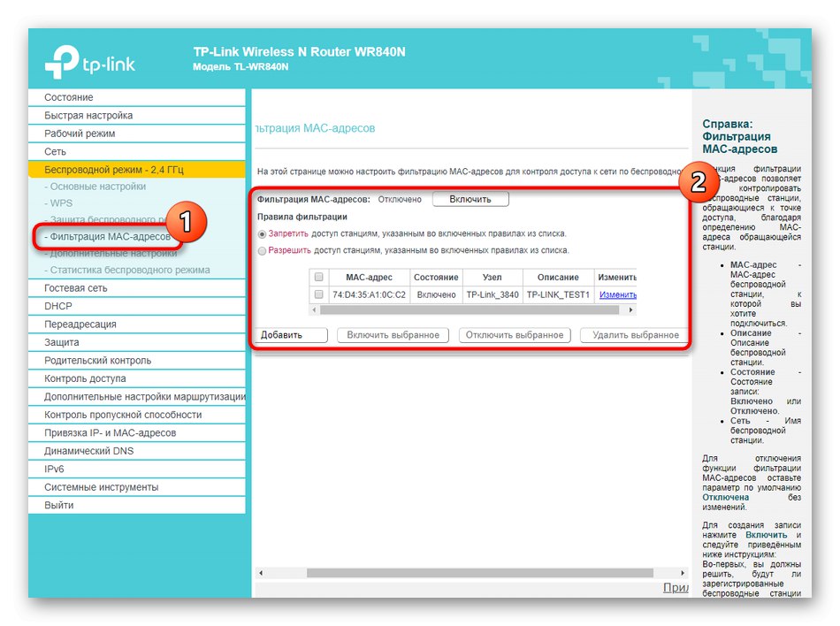840x626 pixels.
Task: Click Включено status cell in table
Action: coord(436,294)
